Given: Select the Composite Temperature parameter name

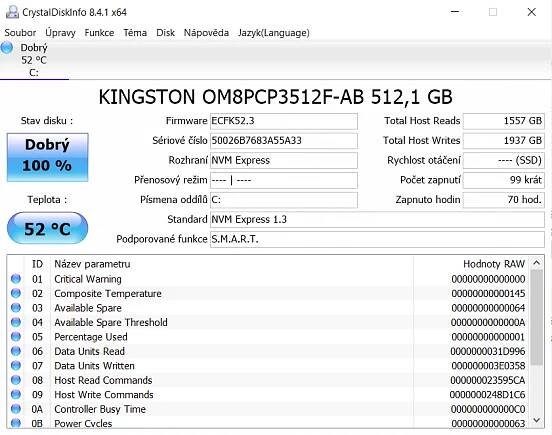Looking at the screenshot, I should click(108, 294).
